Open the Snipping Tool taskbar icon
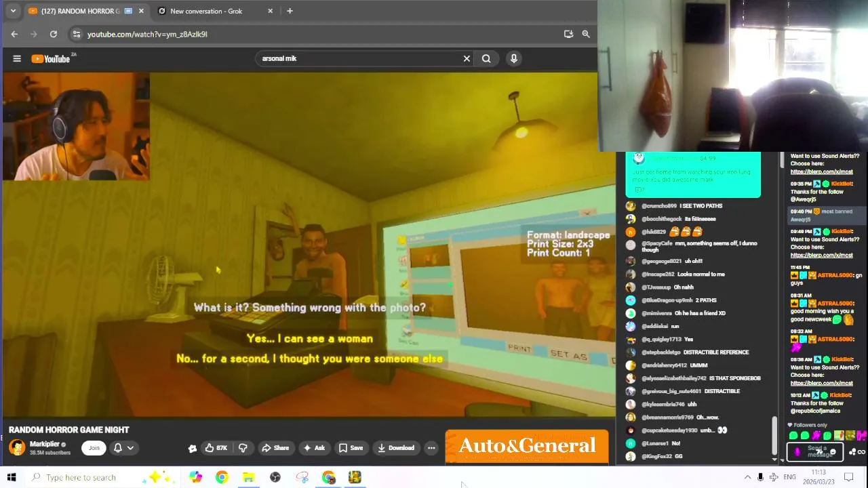The image size is (868, 488). pyautogui.click(x=302, y=477)
